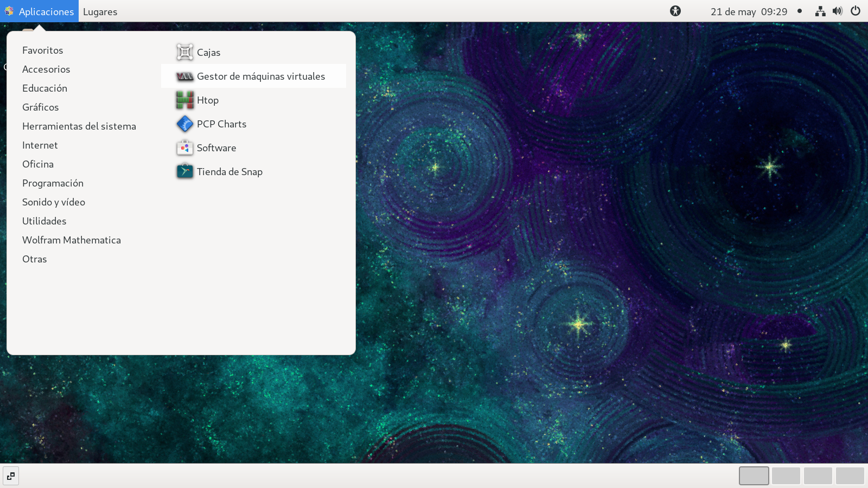Click the volume speaker icon
Screen dimensions: 868x488
click(838, 11)
